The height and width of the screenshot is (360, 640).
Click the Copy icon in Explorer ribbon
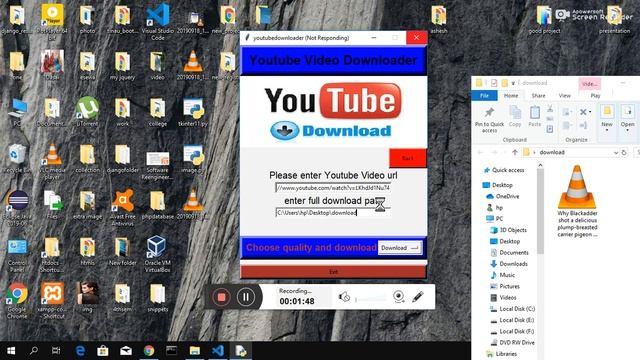click(x=515, y=116)
